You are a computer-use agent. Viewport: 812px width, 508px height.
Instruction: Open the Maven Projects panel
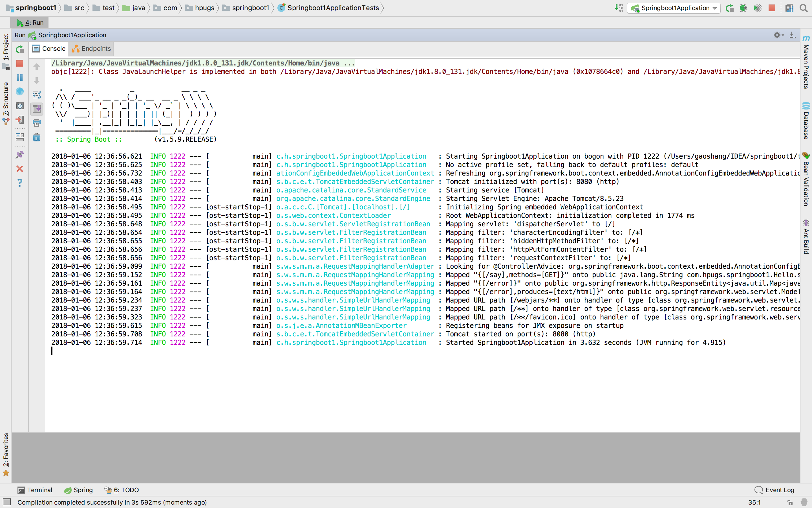[806, 62]
